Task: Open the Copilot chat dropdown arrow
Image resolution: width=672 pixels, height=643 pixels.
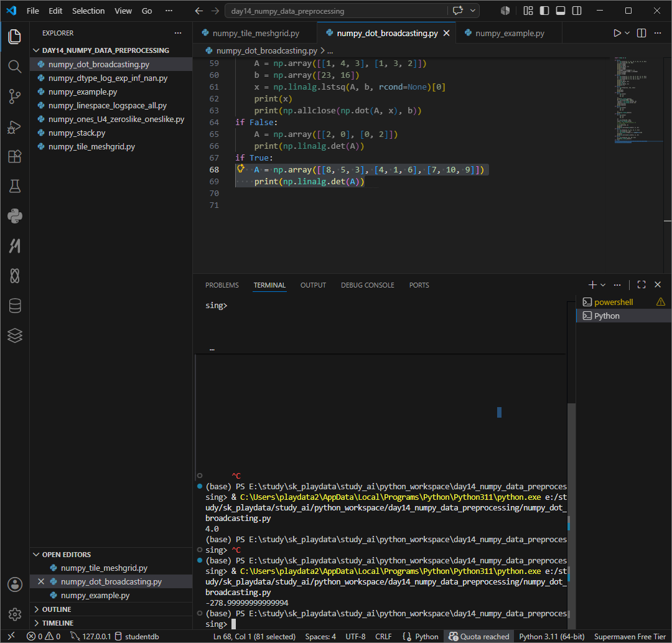Action: [473, 11]
